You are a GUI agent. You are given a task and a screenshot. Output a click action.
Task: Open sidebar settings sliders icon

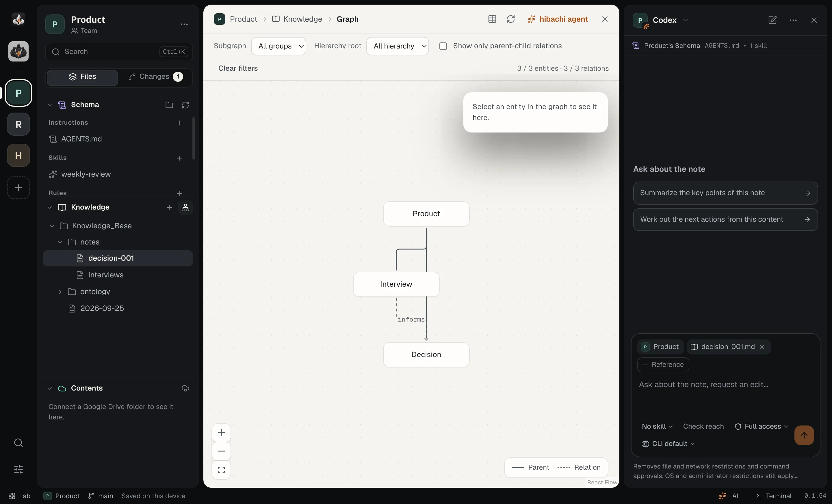click(x=18, y=469)
